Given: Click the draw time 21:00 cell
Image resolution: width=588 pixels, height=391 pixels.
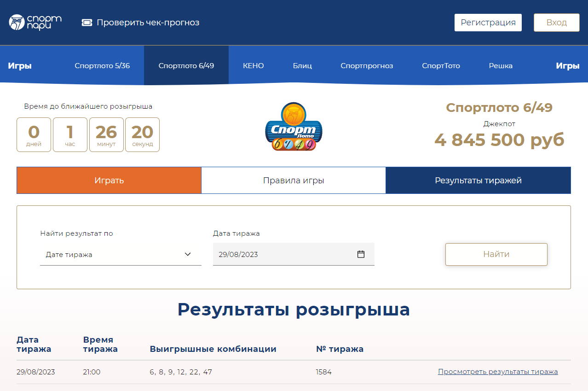Looking at the screenshot, I should pos(92,372).
